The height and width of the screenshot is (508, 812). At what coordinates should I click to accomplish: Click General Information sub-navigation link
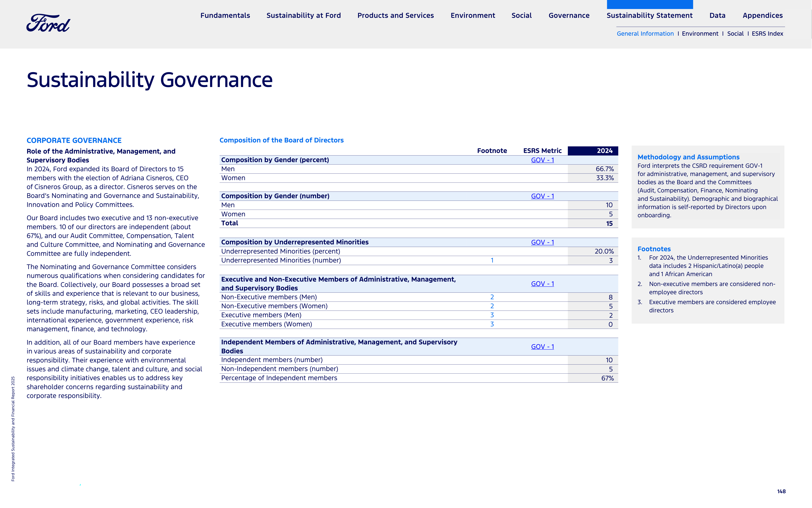(645, 34)
